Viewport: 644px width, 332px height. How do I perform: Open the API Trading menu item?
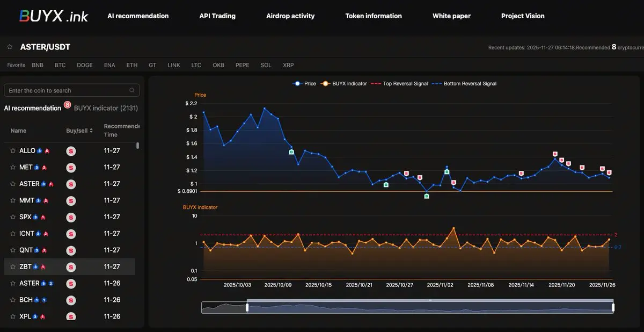point(217,16)
